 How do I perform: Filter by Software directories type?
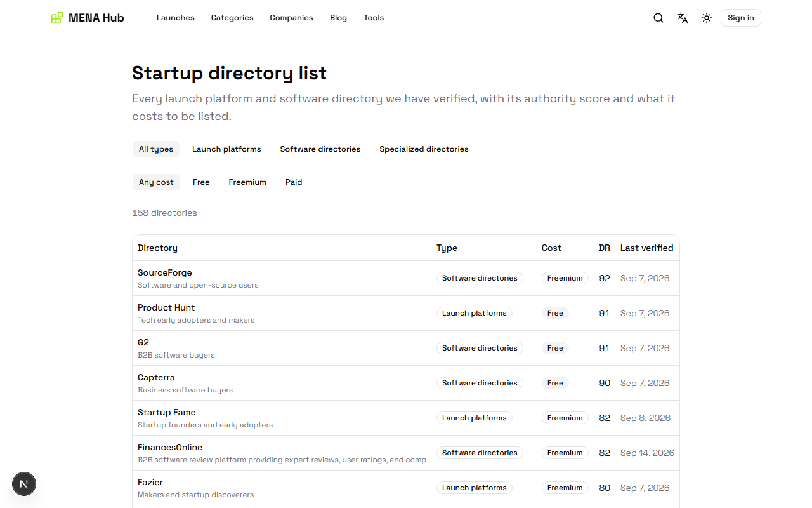coord(320,149)
